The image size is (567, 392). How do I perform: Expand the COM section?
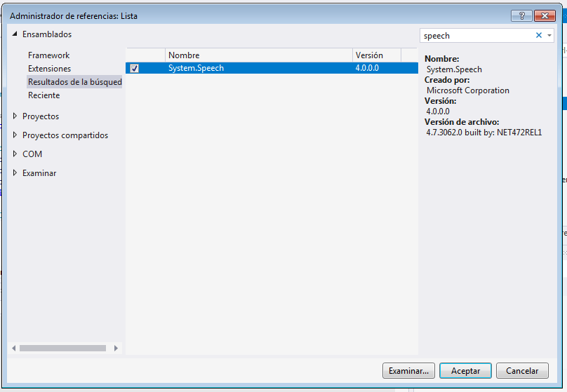click(x=15, y=154)
